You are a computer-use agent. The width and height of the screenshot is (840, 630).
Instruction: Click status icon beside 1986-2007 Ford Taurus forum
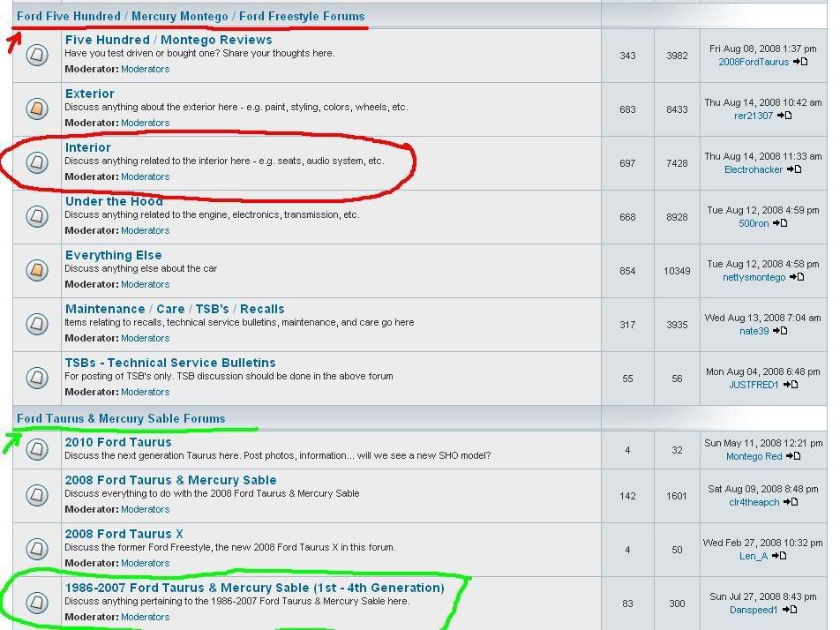[x=37, y=602]
